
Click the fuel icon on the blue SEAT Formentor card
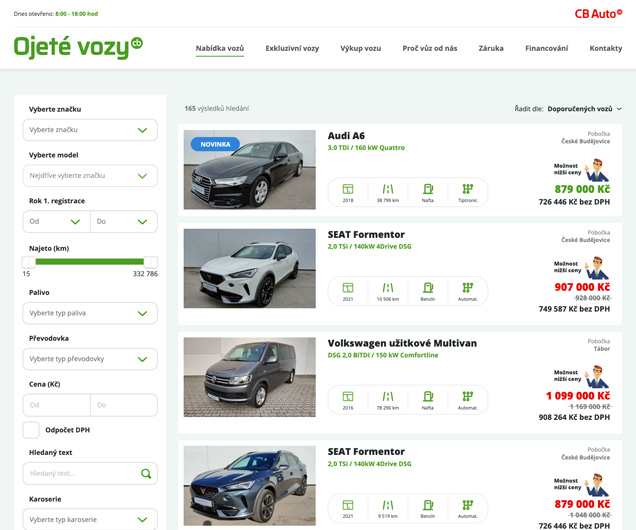point(428,505)
